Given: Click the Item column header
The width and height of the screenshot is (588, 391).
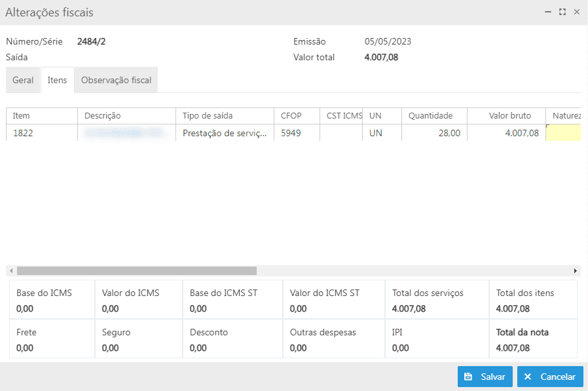Looking at the screenshot, I should click(42, 115).
